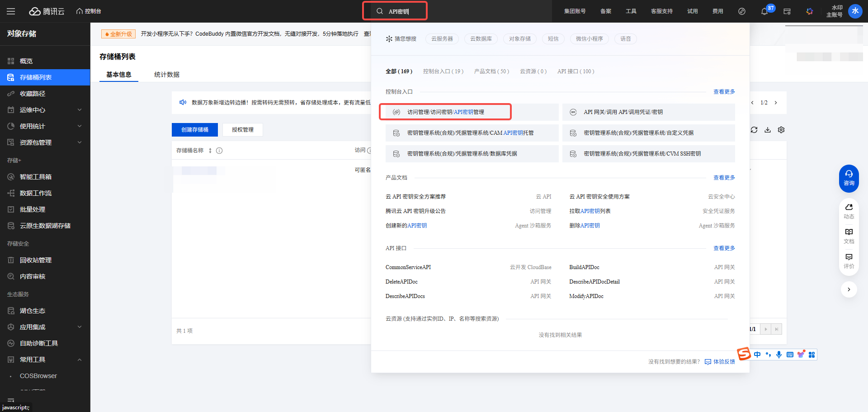Click the 创建存储桶 button
The image size is (868, 412).
point(194,130)
